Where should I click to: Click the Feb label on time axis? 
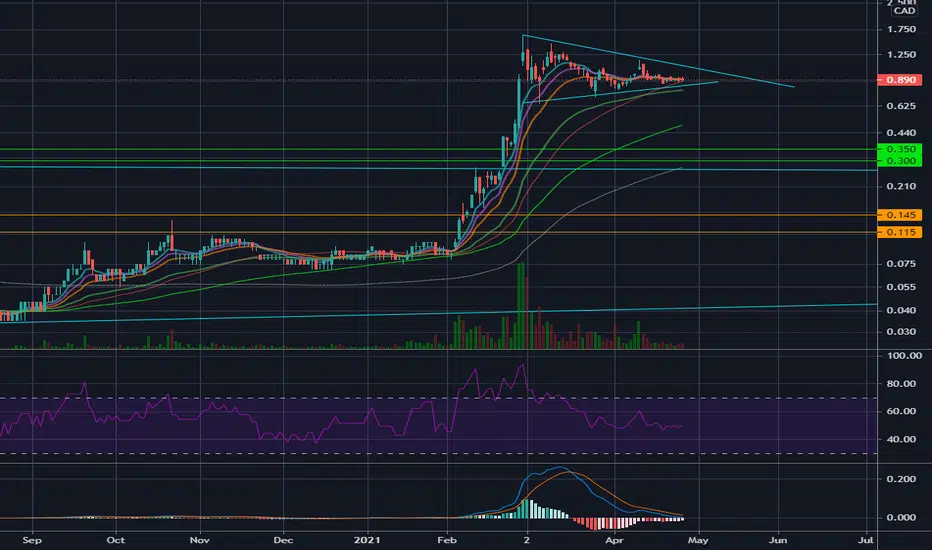point(446,540)
